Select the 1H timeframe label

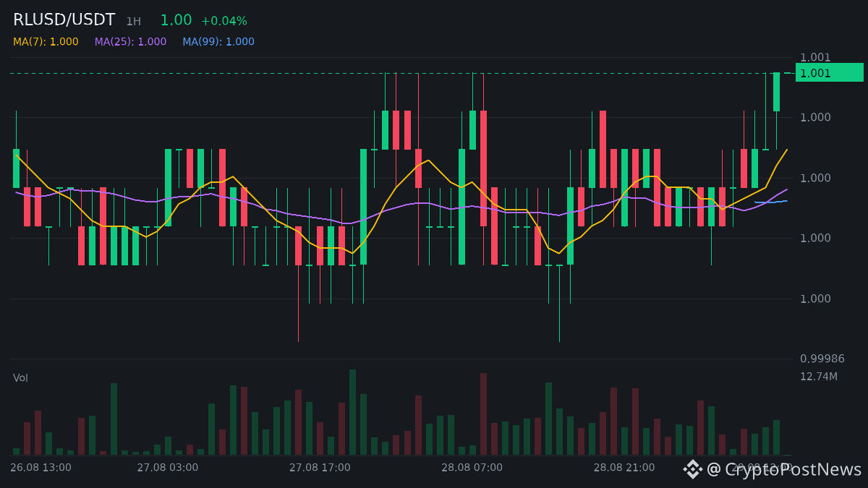pyautogui.click(x=133, y=22)
